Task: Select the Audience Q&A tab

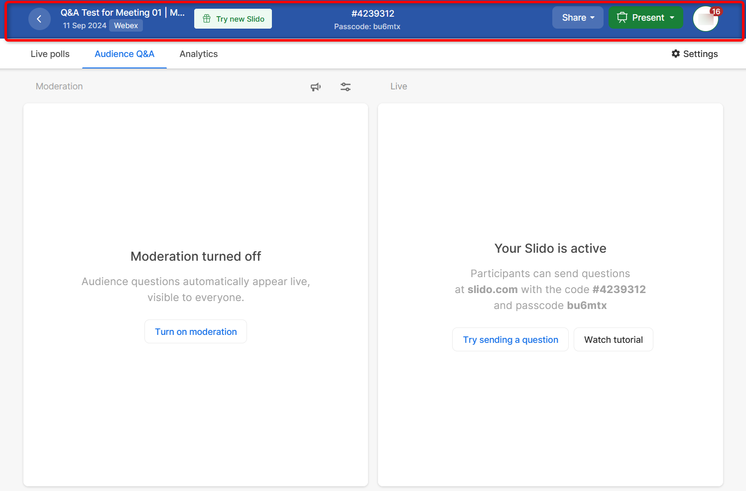Action: (x=124, y=54)
